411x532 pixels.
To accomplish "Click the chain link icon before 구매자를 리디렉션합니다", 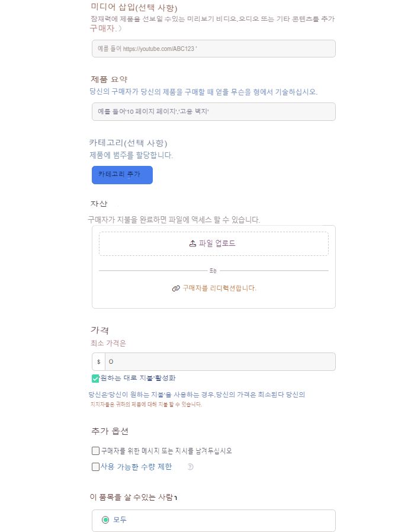I will pyautogui.click(x=175, y=289).
